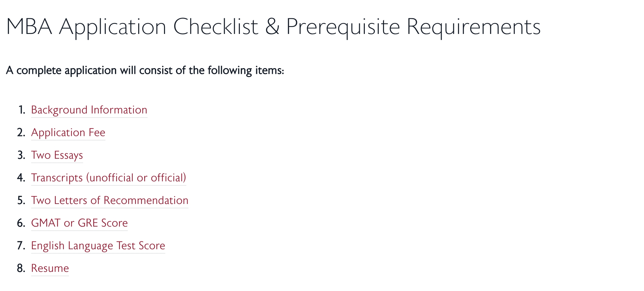Click the number 4 before Transcripts
The width and height of the screenshot is (644, 291).
[x=21, y=178]
